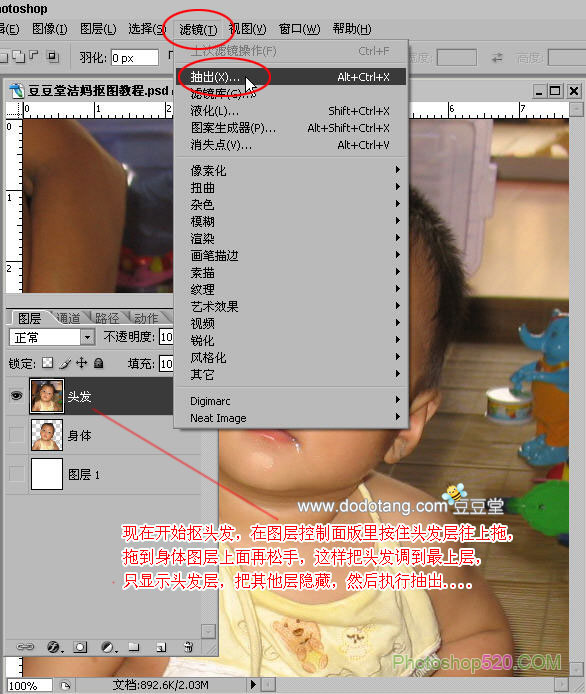Screen dimensions: 586x694
Task: Click the link layers icon
Action: click(x=25, y=647)
